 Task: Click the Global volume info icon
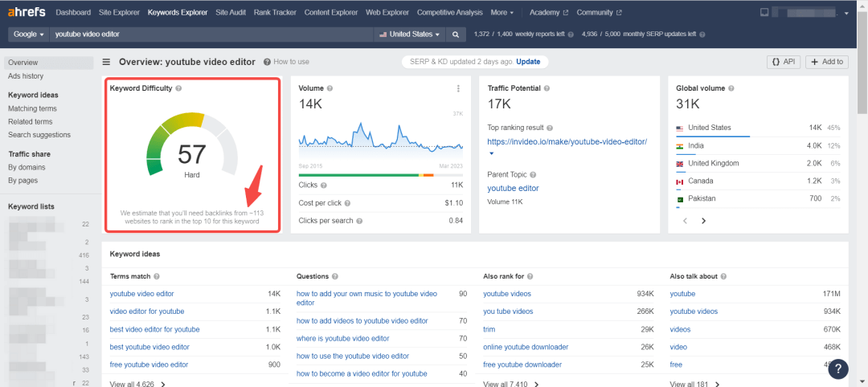point(731,88)
